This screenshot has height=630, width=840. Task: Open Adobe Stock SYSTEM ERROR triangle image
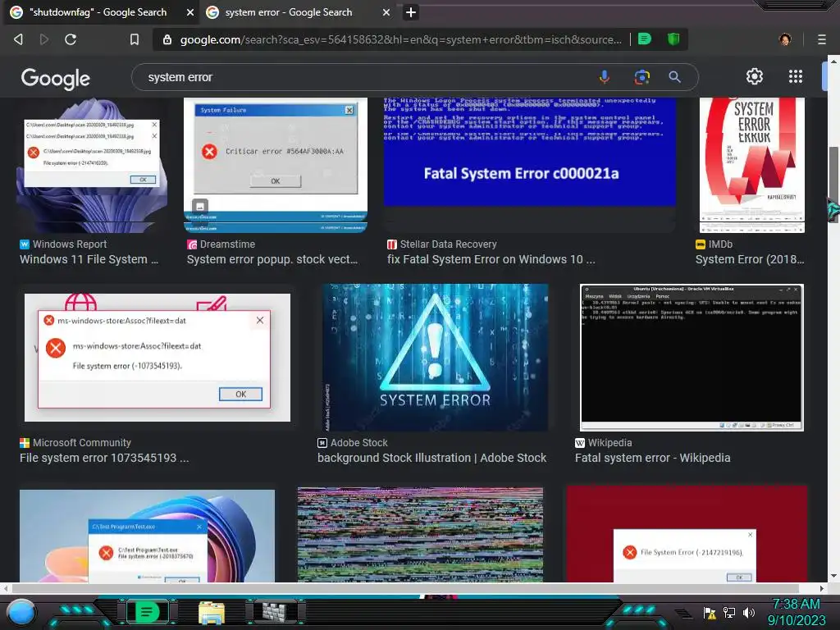click(x=435, y=358)
